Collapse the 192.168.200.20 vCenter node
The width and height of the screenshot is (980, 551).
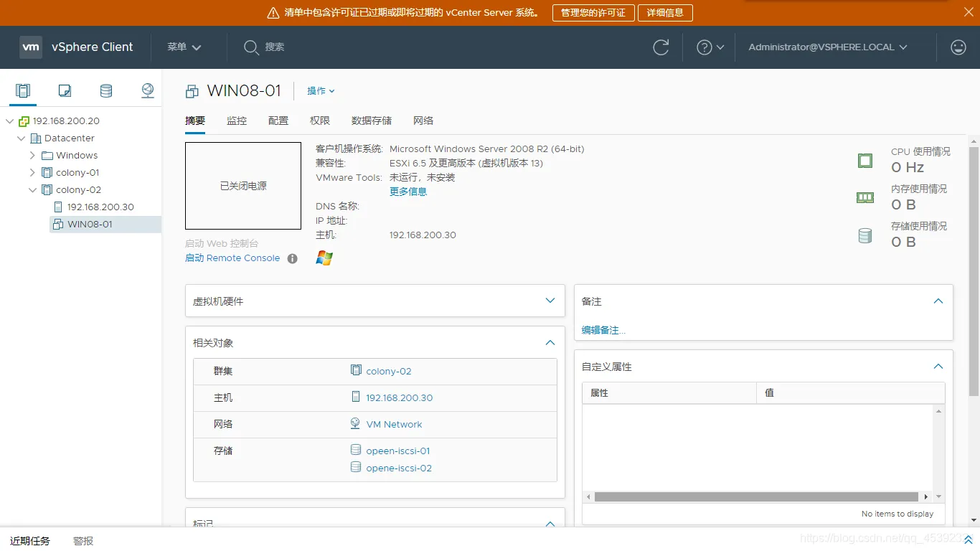pyautogui.click(x=10, y=121)
